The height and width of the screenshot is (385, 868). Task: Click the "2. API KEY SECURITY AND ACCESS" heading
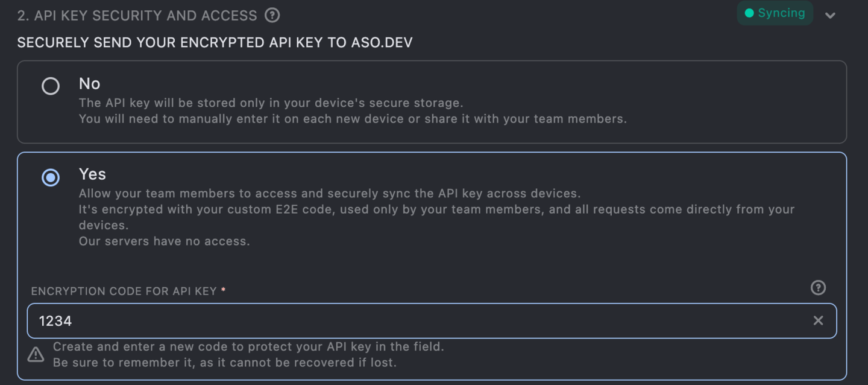[x=137, y=16]
